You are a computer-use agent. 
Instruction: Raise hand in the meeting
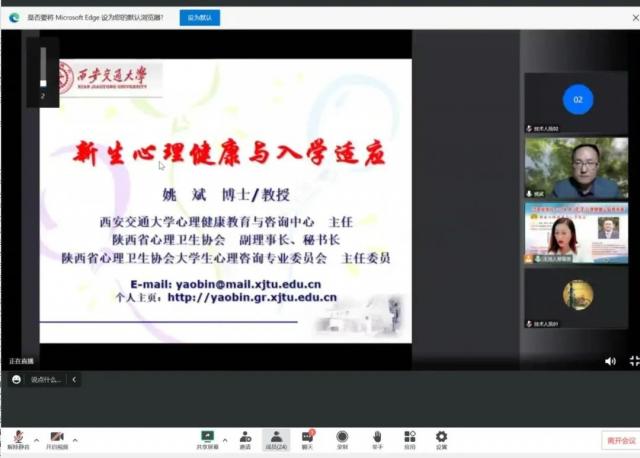(377, 438)
